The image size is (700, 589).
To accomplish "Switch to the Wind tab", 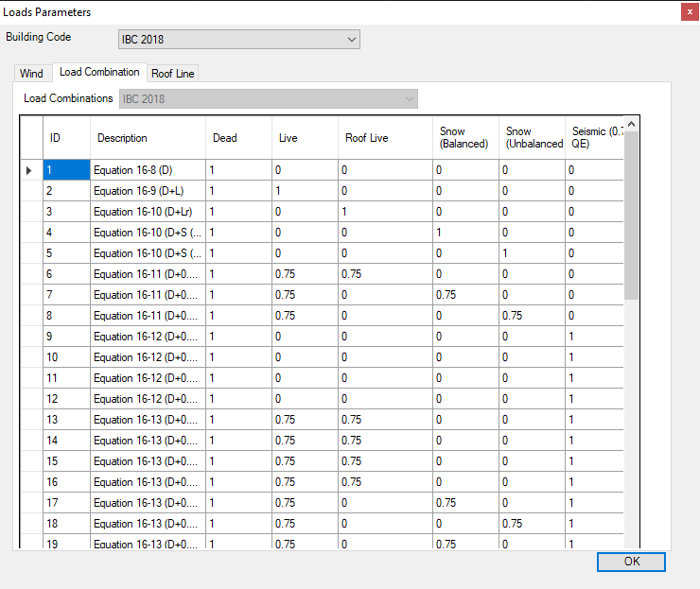I will pyautogui.click(x=31, y=73).
